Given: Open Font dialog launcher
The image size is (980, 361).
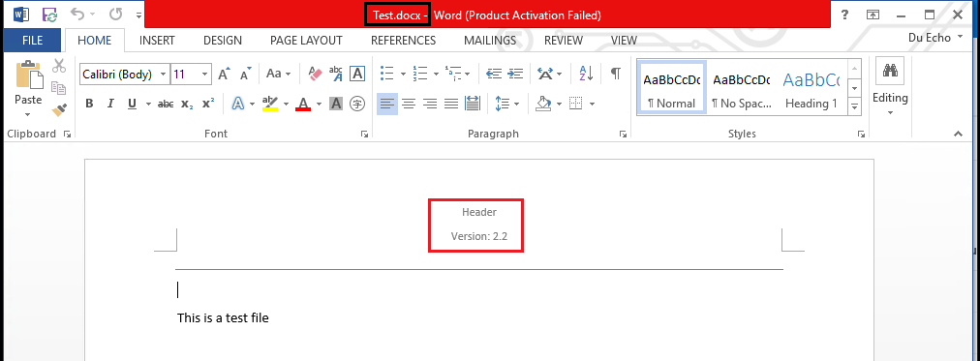Looking at the screenshot, I should point(364,134).
